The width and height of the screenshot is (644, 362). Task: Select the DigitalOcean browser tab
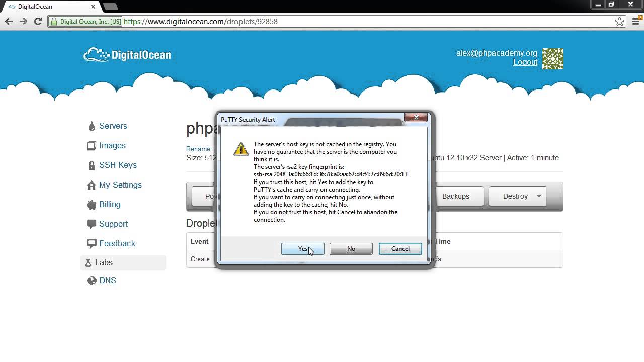point(50,7)
